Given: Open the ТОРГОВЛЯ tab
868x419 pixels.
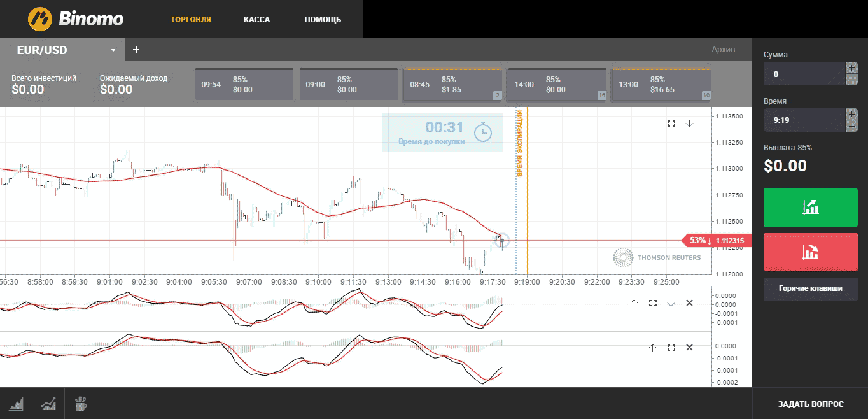Looking at the screenshot, I should pyautogui.click(x=191, y=20).
